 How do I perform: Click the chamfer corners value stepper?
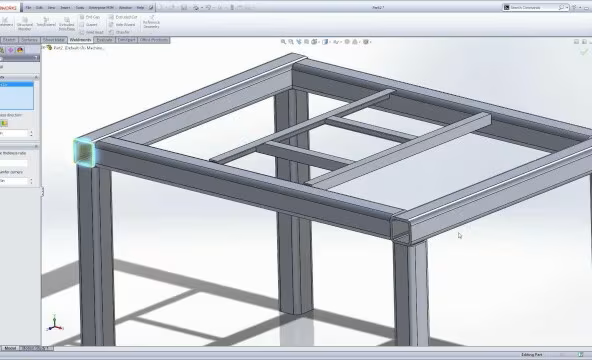tap(31, 181)
